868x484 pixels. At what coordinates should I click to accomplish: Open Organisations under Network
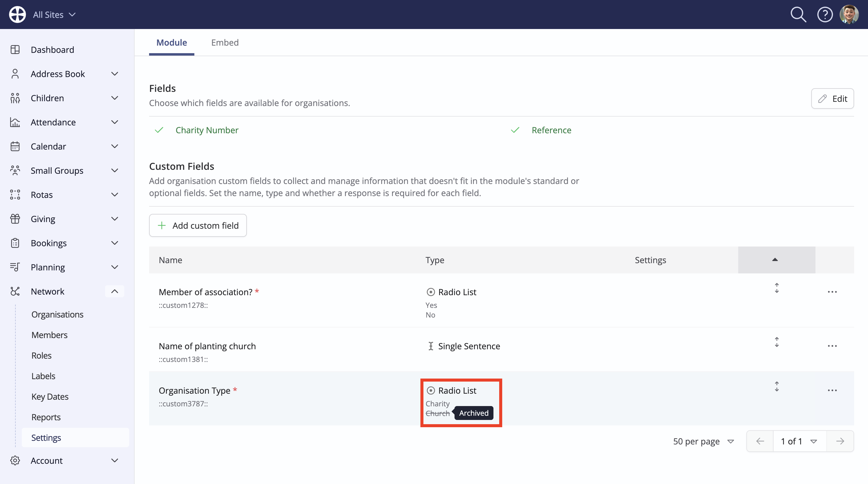[x=57, y=314]
